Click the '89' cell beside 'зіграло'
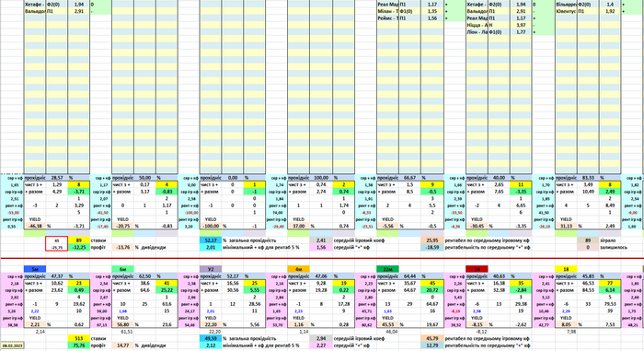 click(x=588, y=240)
